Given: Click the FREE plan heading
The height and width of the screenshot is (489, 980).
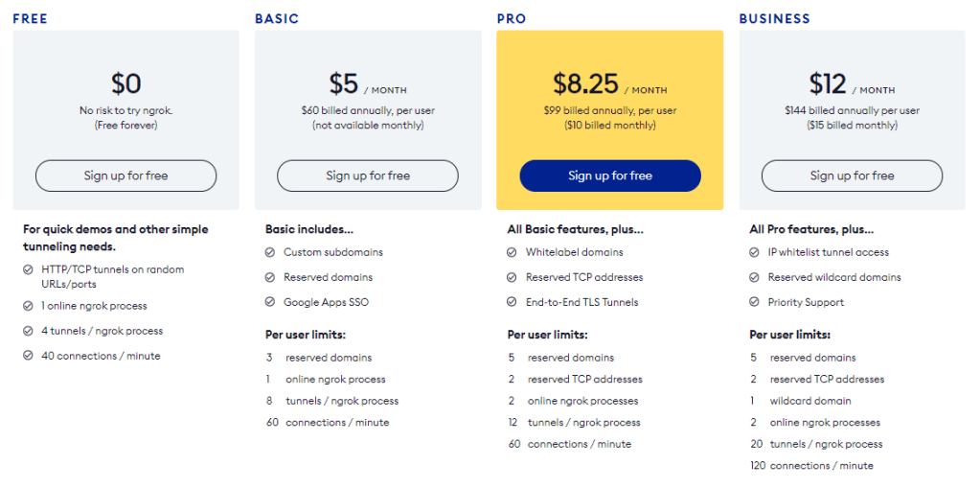Looking at the screenshot, I should 30,18.
